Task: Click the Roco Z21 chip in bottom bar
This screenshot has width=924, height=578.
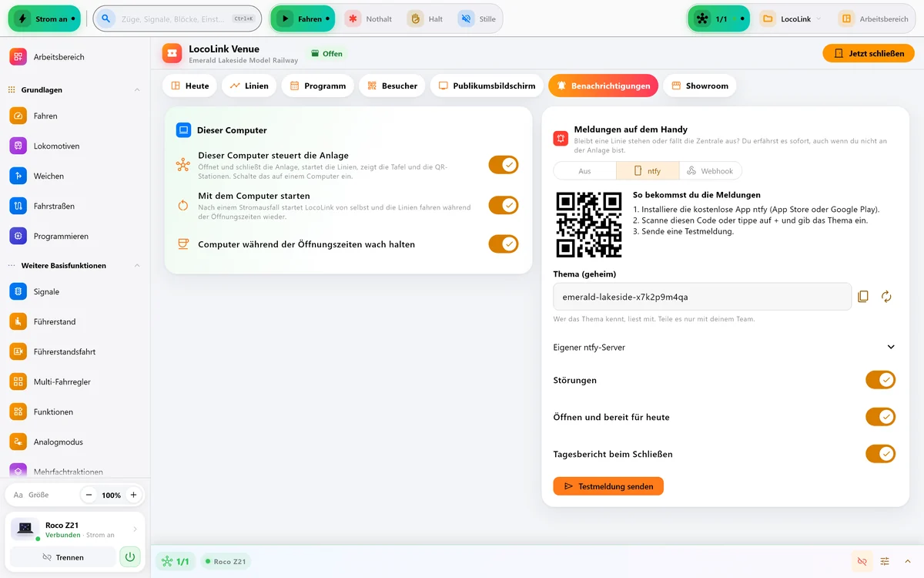Action: pyautogui.click(x=225, y=562)
